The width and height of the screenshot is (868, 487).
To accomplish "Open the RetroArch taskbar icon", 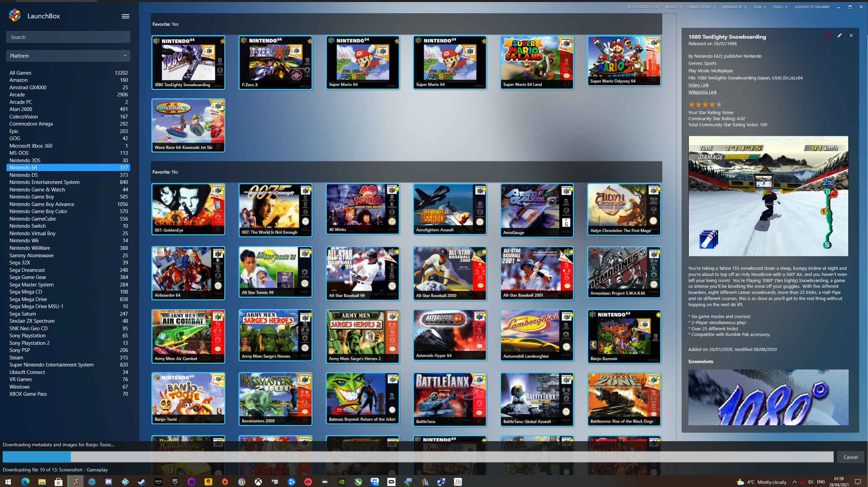I will [325, 482].
